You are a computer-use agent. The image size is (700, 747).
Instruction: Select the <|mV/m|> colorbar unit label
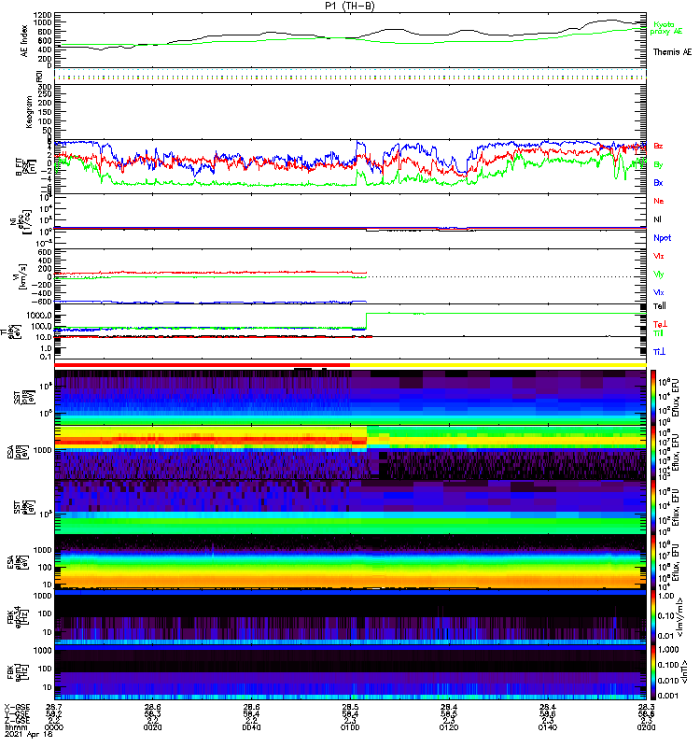coord(680,617)
